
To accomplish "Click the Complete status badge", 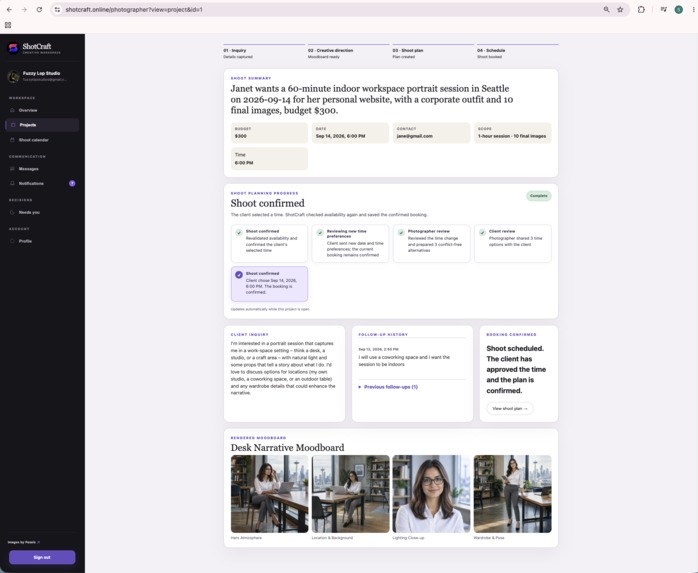I will tap(539, 196).
